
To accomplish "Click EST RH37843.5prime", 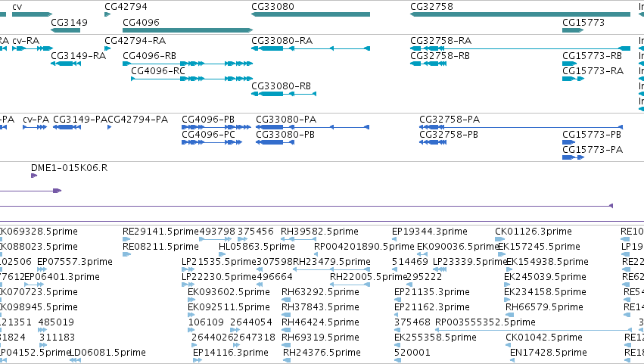I will coord(286,315).
